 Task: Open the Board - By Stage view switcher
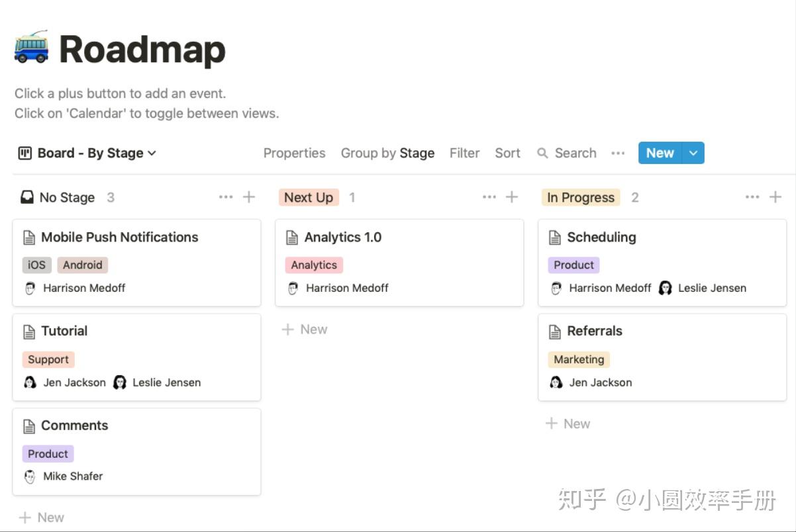click(87, 153)
